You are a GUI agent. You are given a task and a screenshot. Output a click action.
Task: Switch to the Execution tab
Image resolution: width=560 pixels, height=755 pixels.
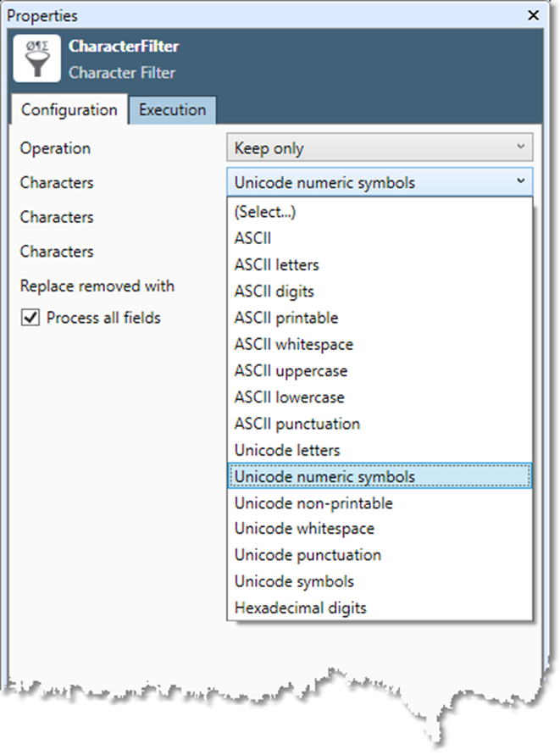[x=172, y=110]
